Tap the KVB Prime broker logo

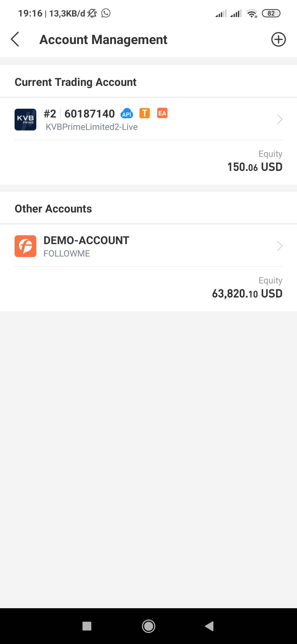(x=25, y=119)
